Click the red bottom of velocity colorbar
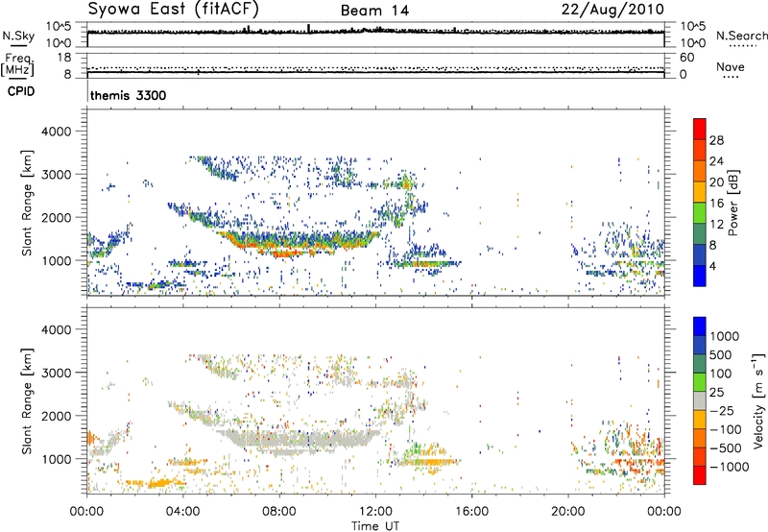This screenshot has width=768, height=532. pyautogui.click(x=700, y=475)
